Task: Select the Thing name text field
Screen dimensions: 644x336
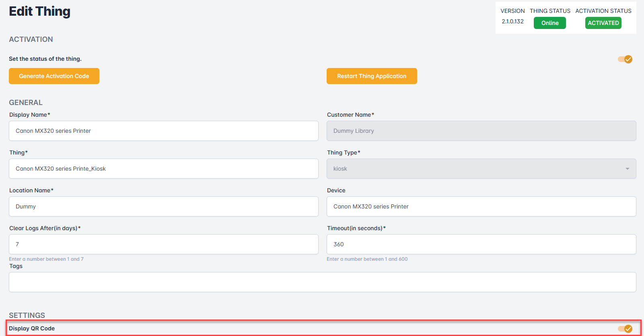Action: [x=163, y=169]
